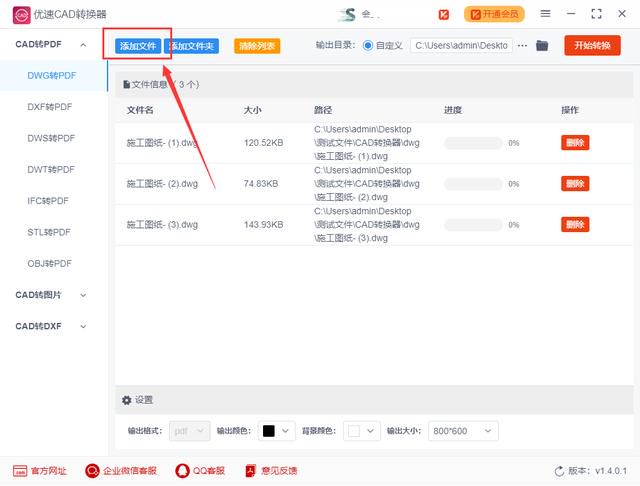Click the black output color swatch
Image resolution: width=640 pixels, height=486 pixels.
coord(269,431)
